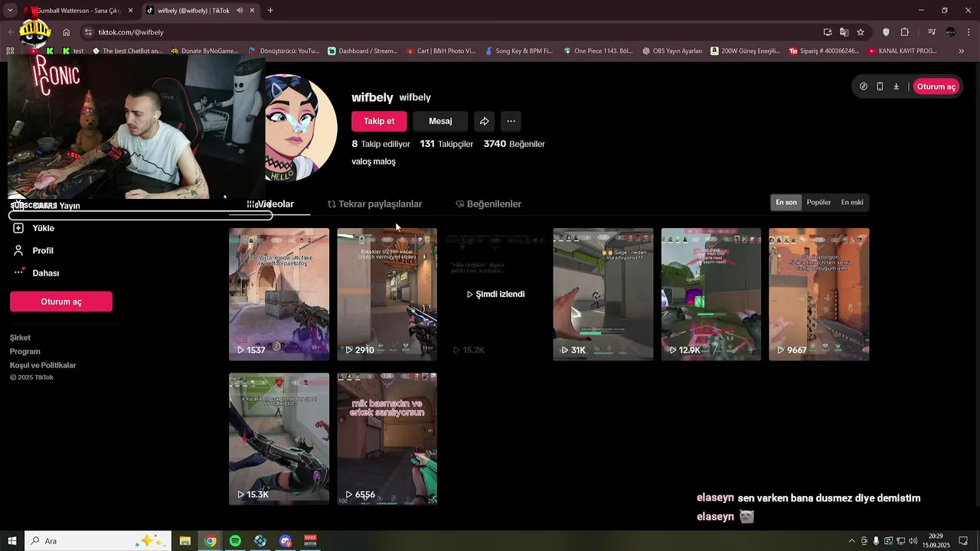Click the download app icon in top pill
This screenshot has width=980, height=551.
pyautogui.click(x=897, y=86)
